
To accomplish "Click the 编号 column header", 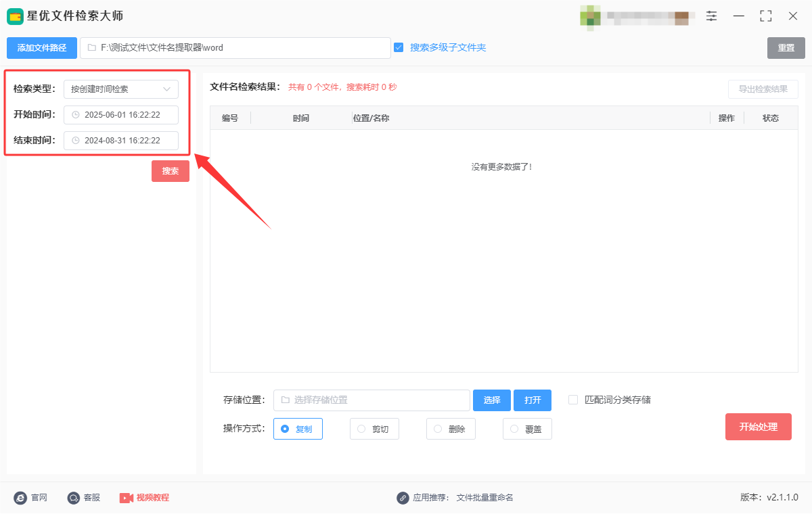I will point(230,118).
